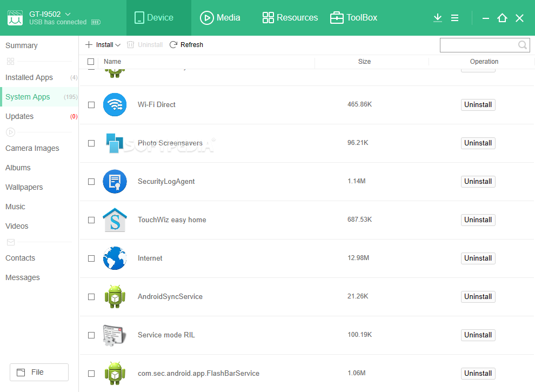The height and width of the screenshot is (392, 535).
Task: Click the Service mode RIL icon
Action: tap(115, 335)
